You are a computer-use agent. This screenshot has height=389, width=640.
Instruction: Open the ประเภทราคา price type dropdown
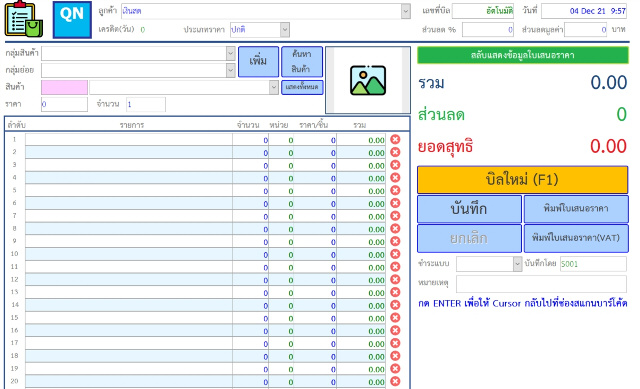(285, 29)
